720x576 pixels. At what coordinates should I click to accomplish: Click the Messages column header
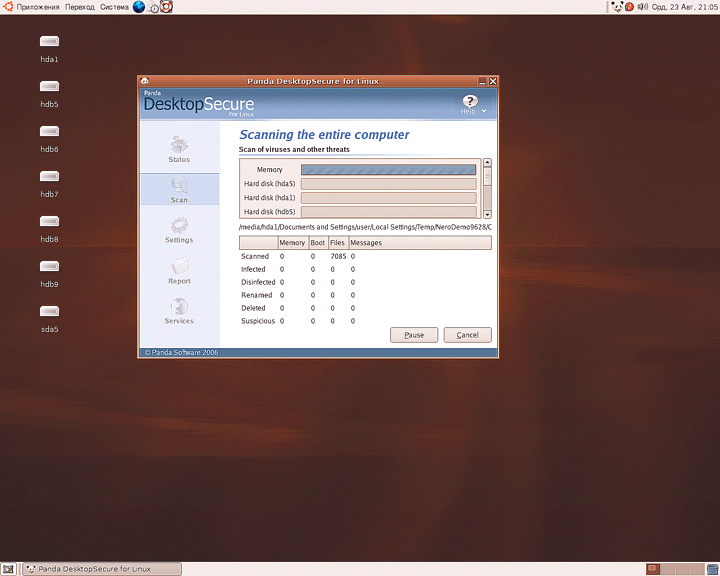point(420,243)
